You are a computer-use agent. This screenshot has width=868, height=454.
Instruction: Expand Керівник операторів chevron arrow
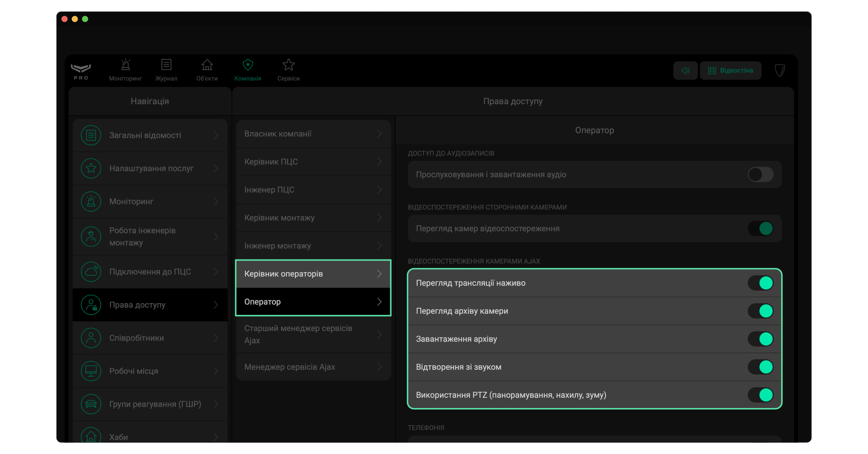[x=379, y=274]
